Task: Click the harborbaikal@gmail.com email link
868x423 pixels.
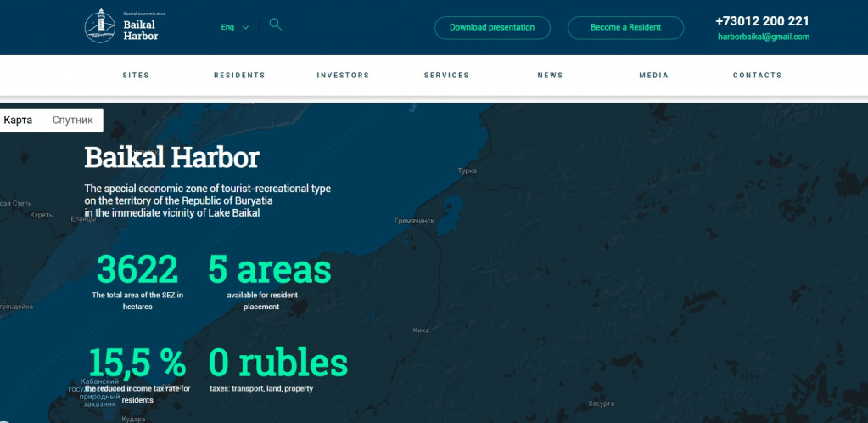Action: click(764, 37)
